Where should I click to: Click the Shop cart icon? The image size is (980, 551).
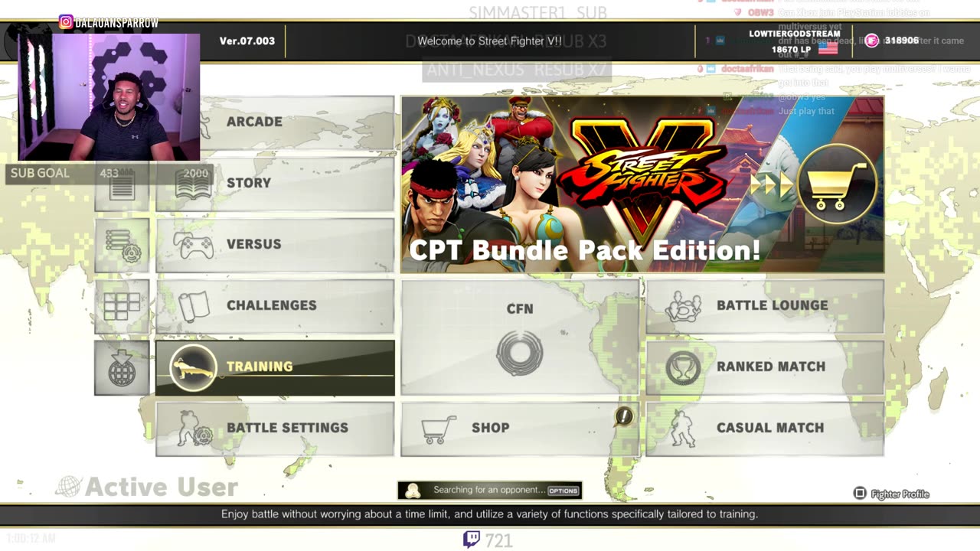[x=439, y=429]
